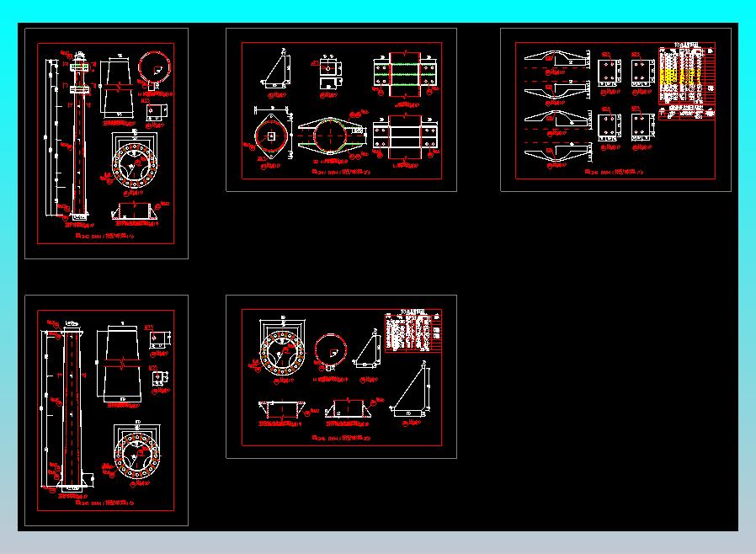Image resolution: width=756 pixels, height=554 pixels.
Task: Click the yellow highlighted rows in the top-right table
Action: [x=680, y=77]
